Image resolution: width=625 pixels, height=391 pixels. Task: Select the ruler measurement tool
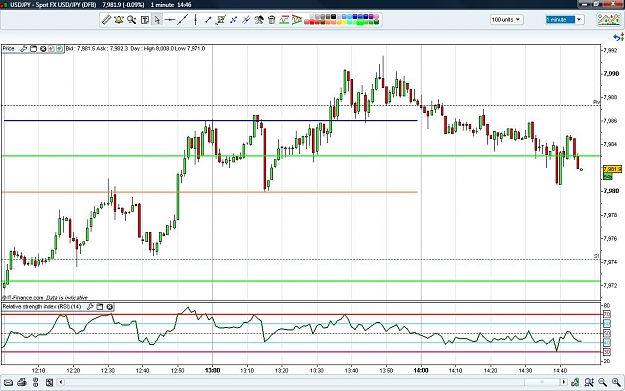tap(106, 20)
